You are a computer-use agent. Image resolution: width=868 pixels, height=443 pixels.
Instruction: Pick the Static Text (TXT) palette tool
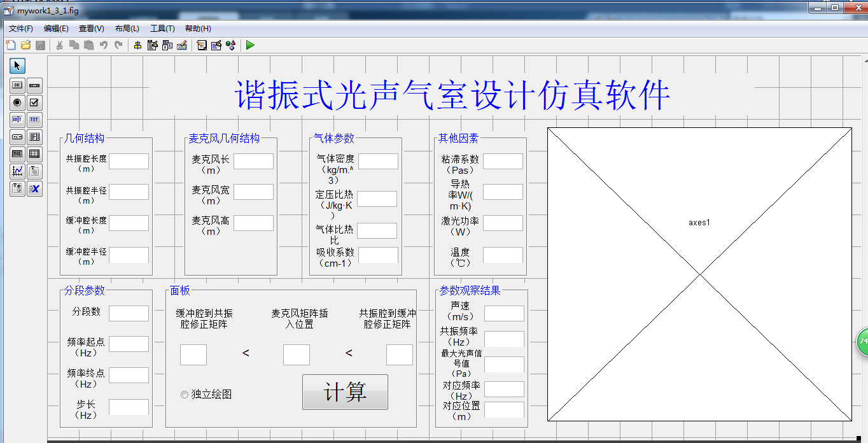coord(34,119)
